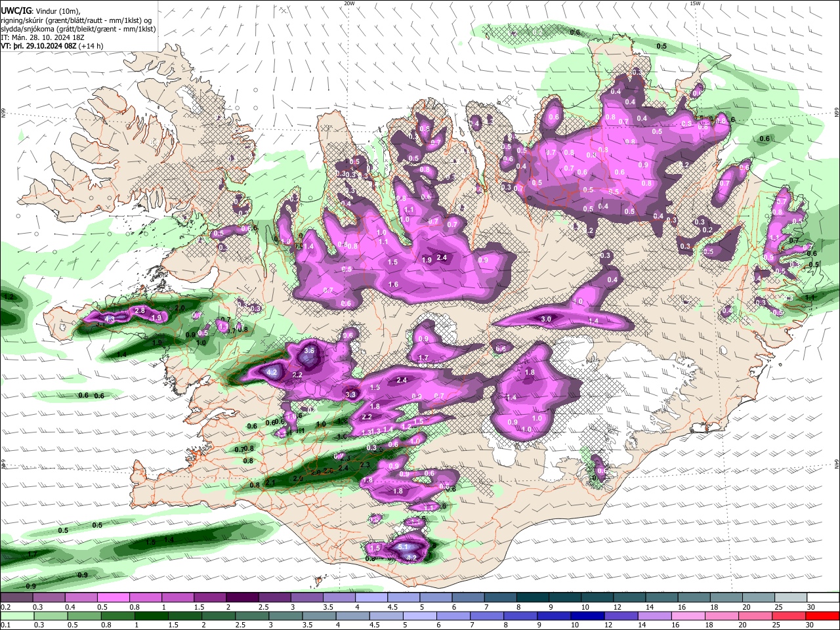The width and height of the screenshot is (840, 630).
Task: Click the '3.6' precipitation value label
Action: pos(310,351)
